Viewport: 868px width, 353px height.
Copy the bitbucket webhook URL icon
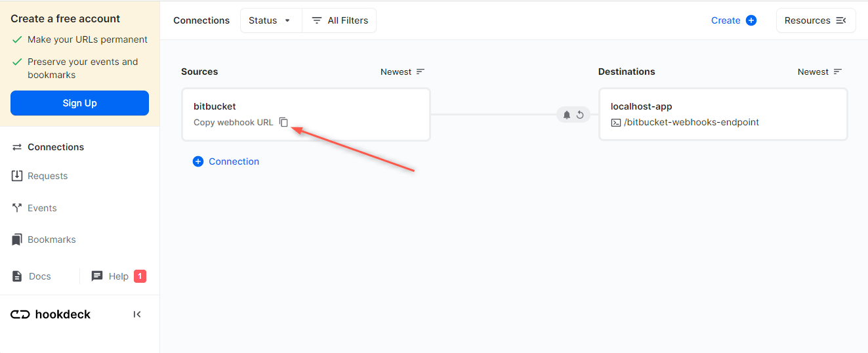click(283, 122)
